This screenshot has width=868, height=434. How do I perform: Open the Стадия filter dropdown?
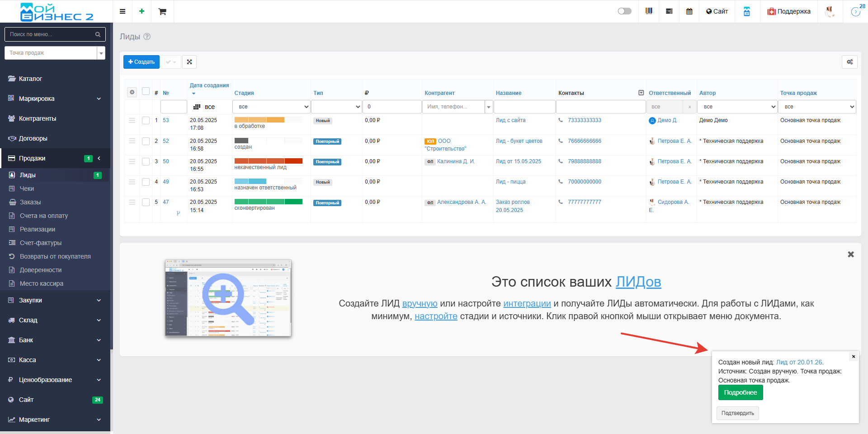(x=271, y=107)
